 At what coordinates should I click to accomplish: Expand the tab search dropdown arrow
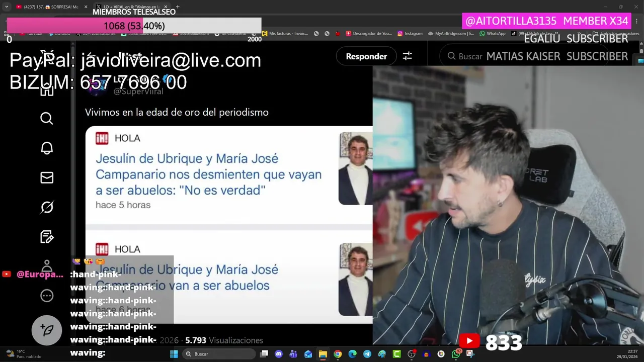(7, 7)
